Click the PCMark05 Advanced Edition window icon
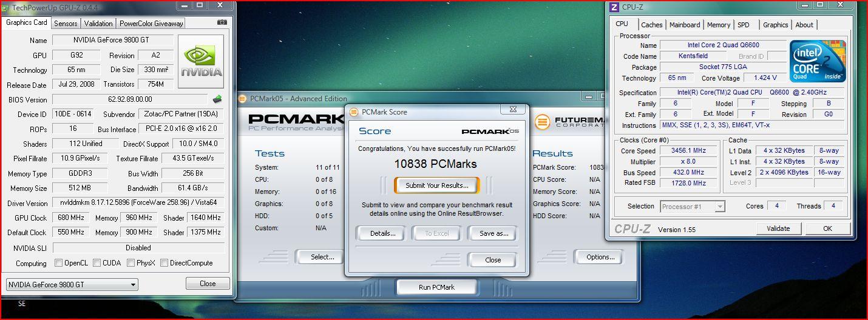The height and width of the screenshot is (320, 868). pos(242,99)
